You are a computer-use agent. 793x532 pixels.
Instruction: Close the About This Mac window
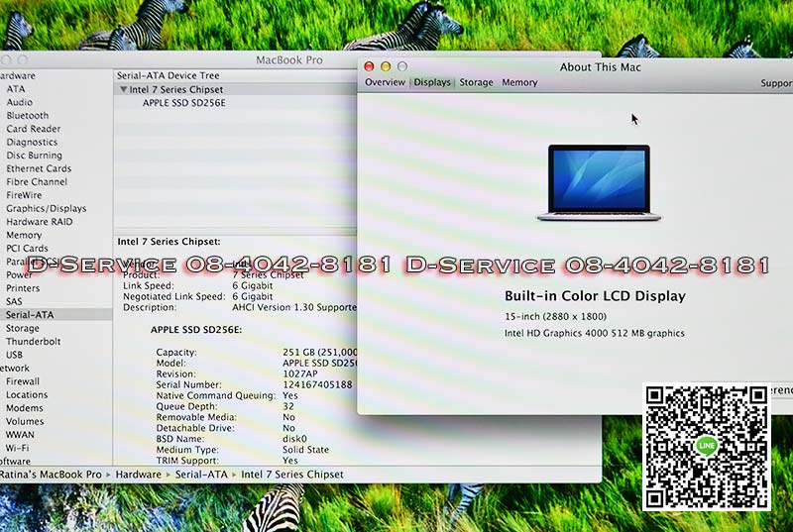pos(369,66)
